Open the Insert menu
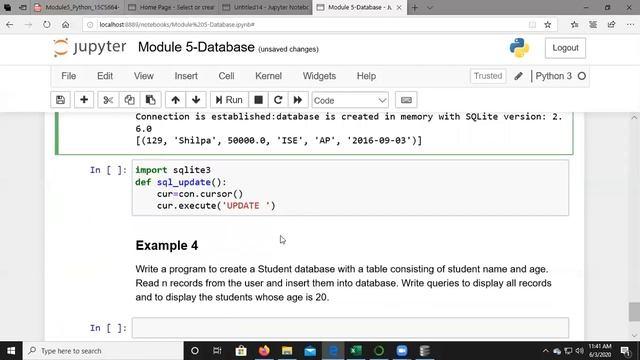 186,76
